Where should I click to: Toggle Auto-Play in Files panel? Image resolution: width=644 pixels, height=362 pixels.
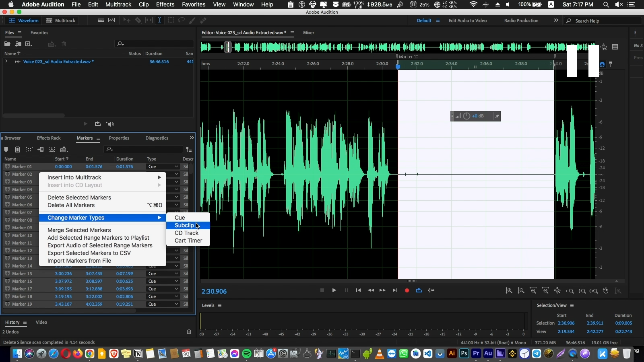110,124
